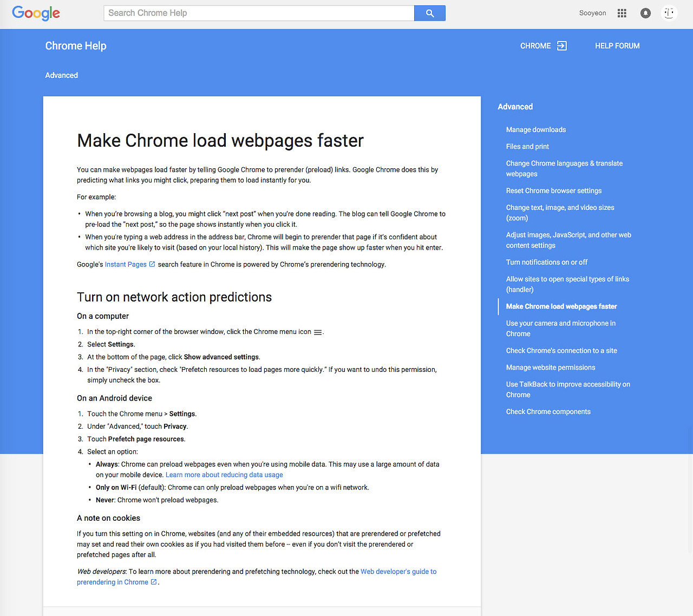
Task: Click the Advanced breadcrumb link
Action: 61,75
